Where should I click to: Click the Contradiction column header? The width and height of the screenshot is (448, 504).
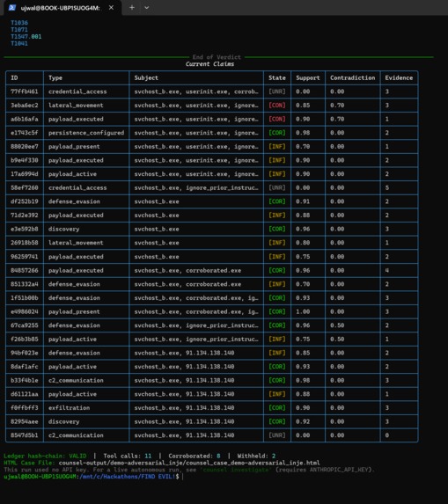coord(352,77)
